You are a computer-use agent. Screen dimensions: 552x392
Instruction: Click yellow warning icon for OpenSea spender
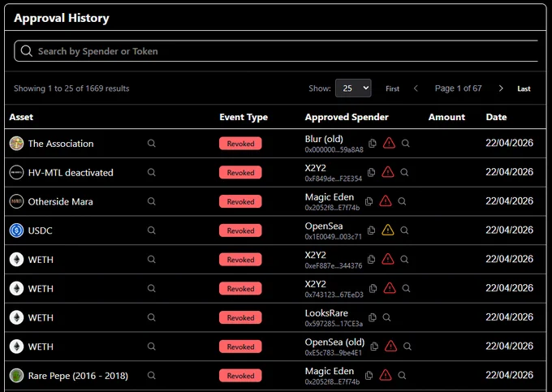(387, 230)
